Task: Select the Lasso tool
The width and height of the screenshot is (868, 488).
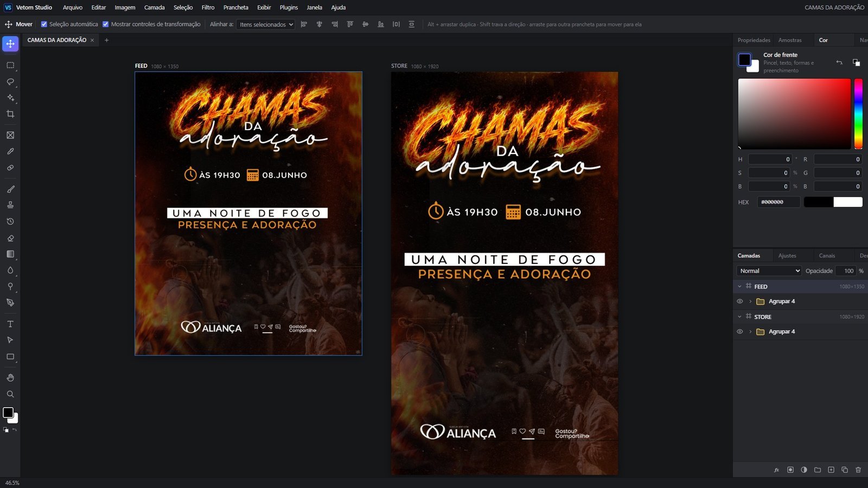Action: click(10, 81)
